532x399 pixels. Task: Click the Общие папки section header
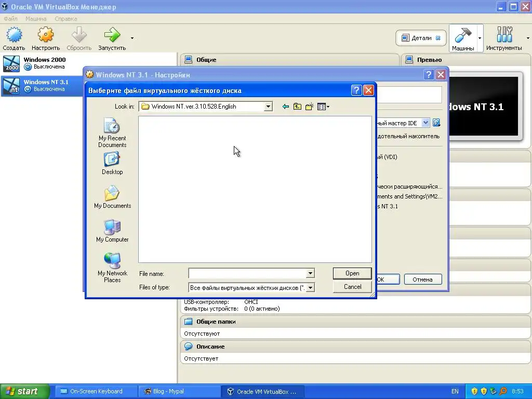click(355, 321)
